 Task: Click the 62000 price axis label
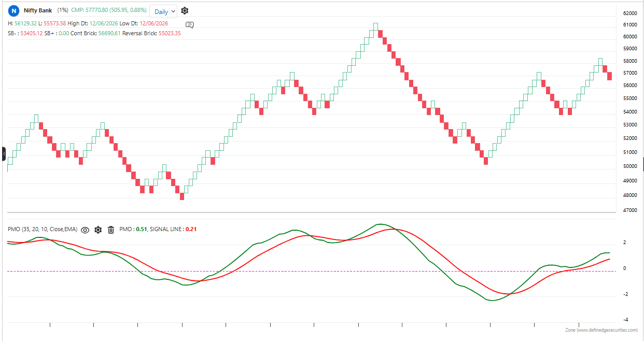point(629,13)
